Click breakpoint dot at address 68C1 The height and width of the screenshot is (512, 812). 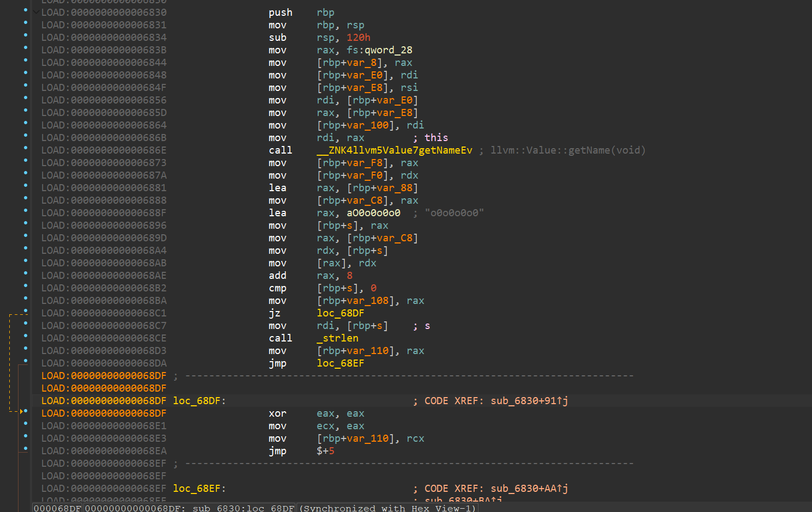click(26, 311)
